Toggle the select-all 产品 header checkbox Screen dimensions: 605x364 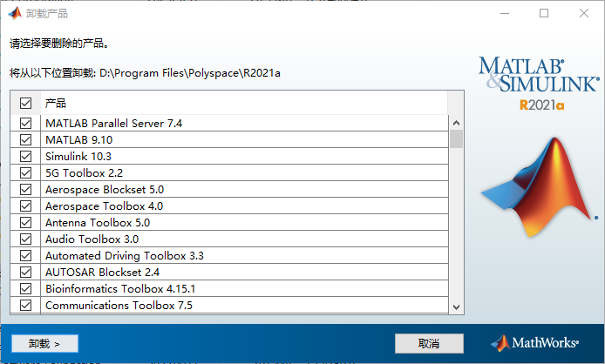26,103
